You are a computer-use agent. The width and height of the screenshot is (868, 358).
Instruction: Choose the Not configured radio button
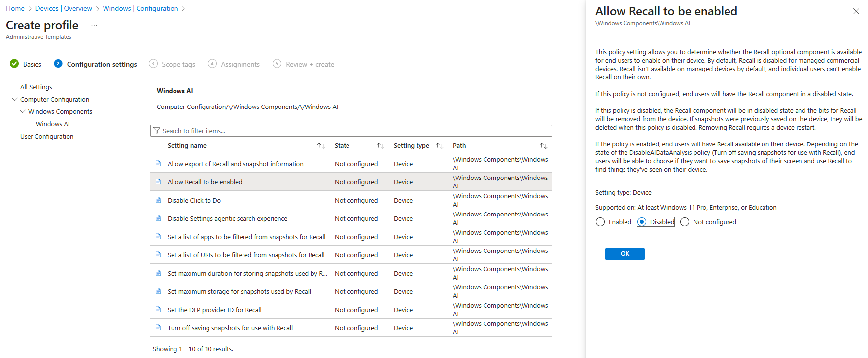click(x=685, y=222)
